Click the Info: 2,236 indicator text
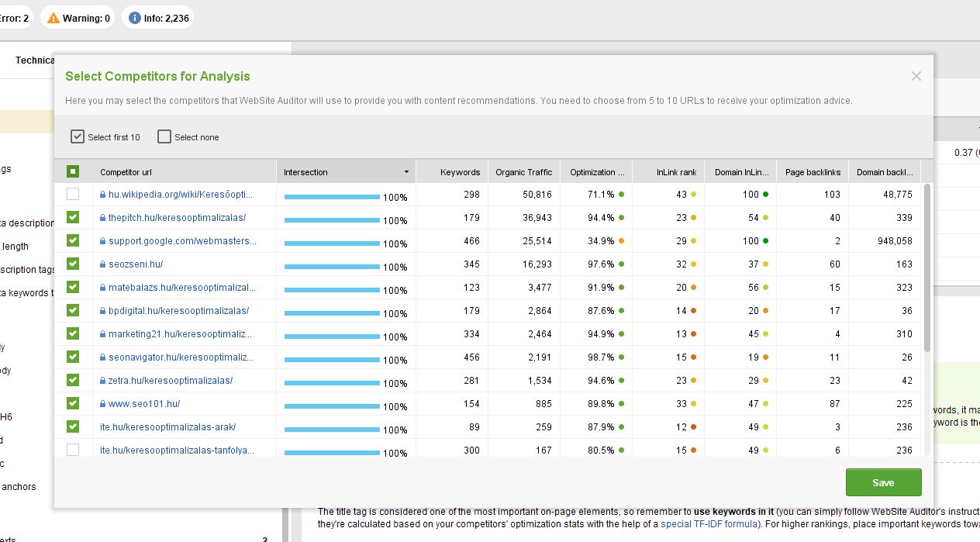Viewport: 980px width, 542px height. click(x=166, y=18)
